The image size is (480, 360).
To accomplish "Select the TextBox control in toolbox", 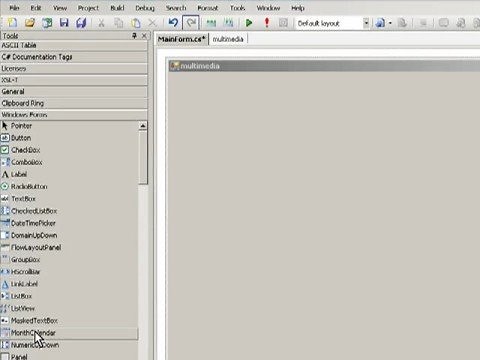I will 69,199.
